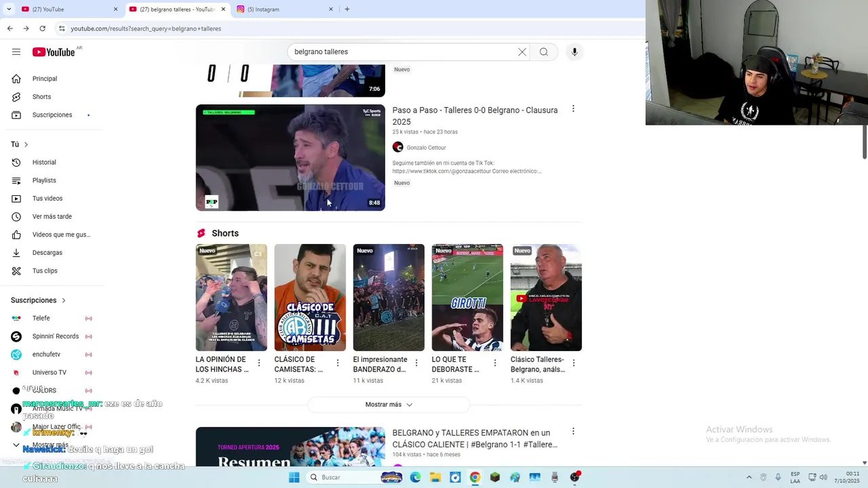Open options for BELGRANO y TALLERES EMPATARON video
868x488 pixels.
click(x=573, y=432)
